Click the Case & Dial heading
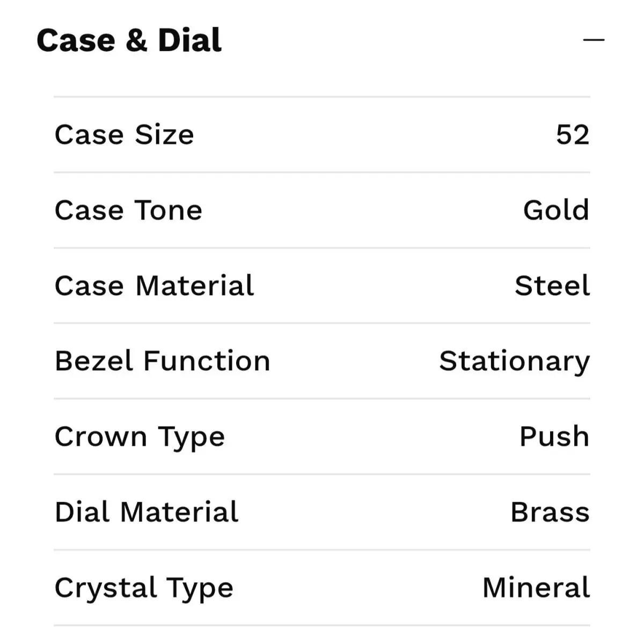The height and width of the screenshot is (644, 644). tap(129, 40)
